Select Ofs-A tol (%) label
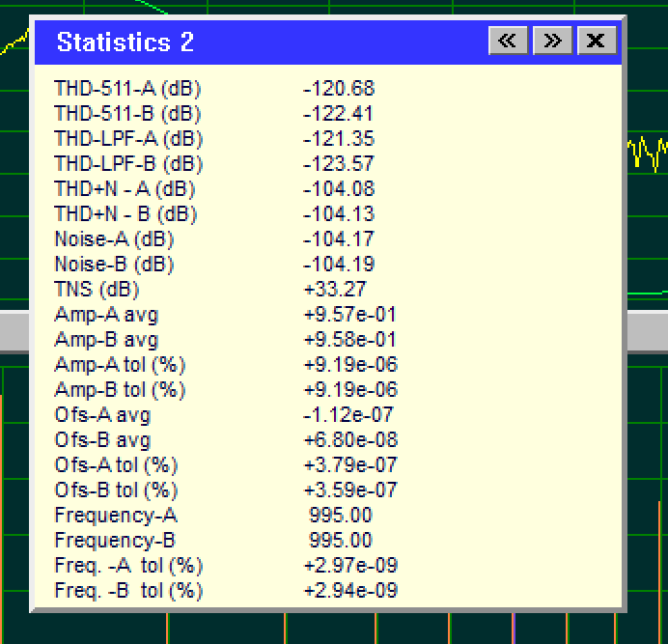The height and width of the screenshot is (644, 668). point(116,465)
